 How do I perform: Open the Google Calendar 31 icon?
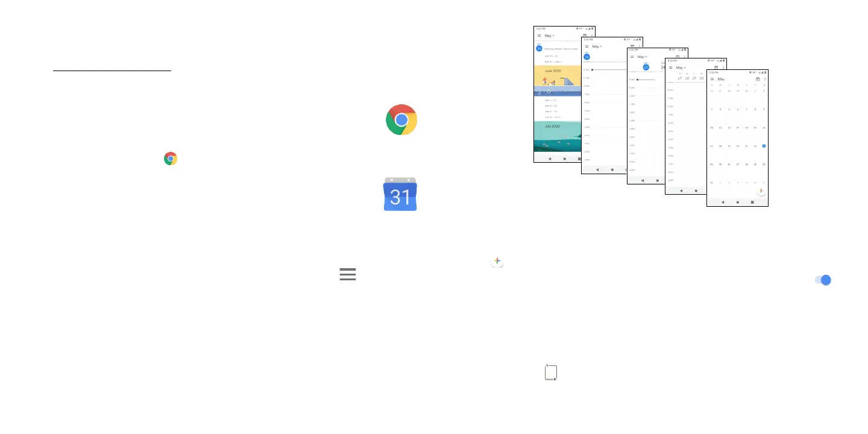(400, 195)
